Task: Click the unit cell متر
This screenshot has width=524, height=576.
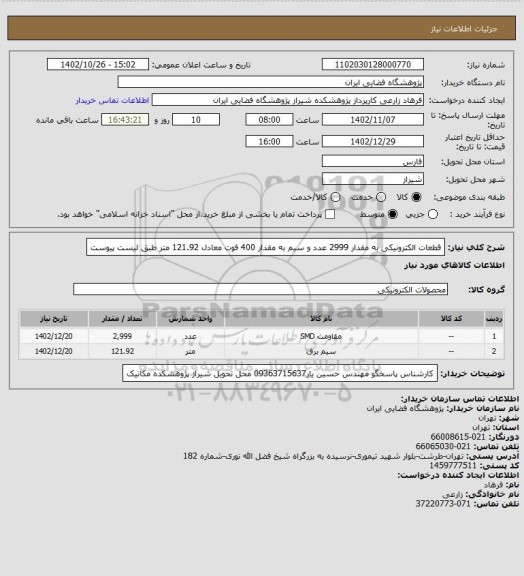Action: (x=190, y=351)
